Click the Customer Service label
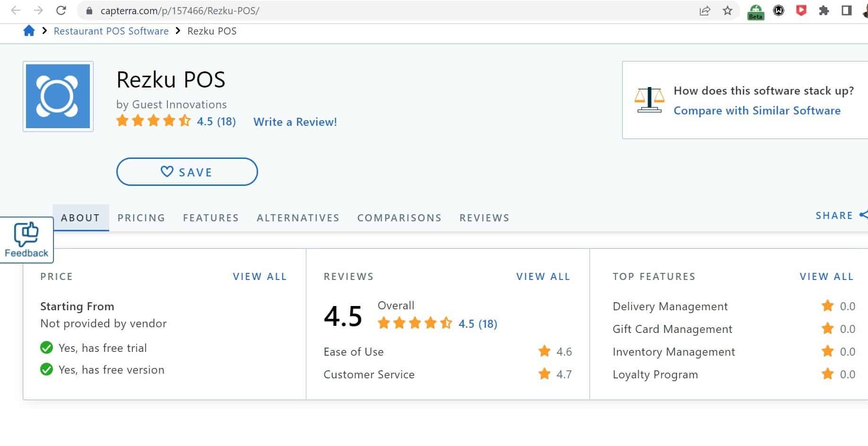This screenshot has height=446, width=868. point(369,375)
